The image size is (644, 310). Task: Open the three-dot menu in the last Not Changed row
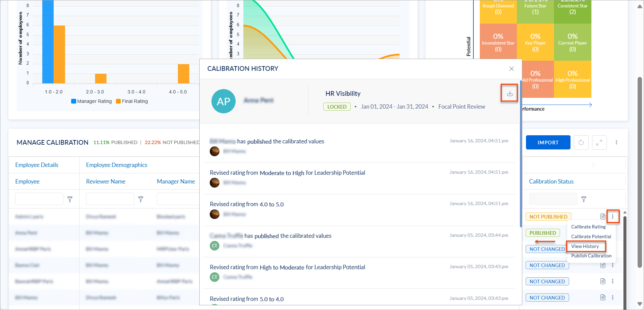coord(613,298)
